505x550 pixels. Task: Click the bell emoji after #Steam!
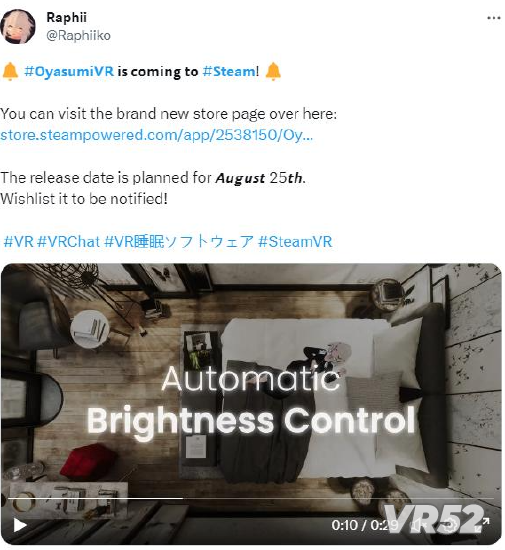273,71
